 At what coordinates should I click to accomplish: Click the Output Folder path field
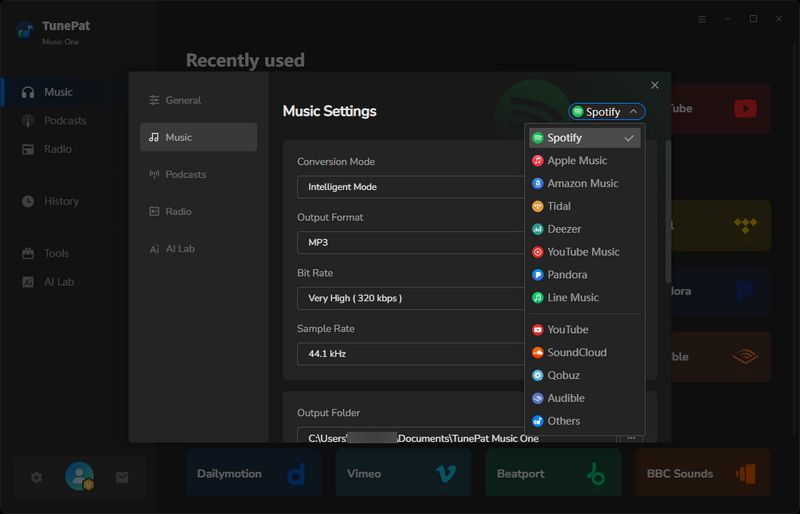click(x=457, y=437)
